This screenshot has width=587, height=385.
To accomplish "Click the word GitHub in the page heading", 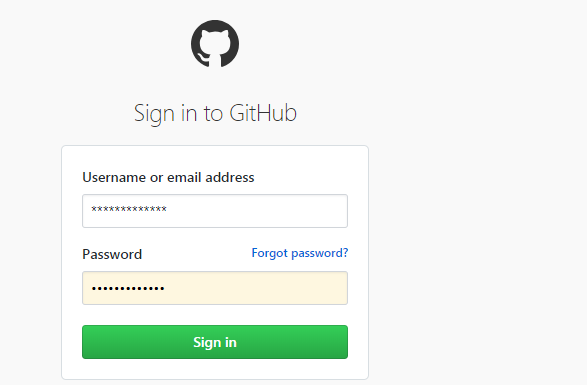I will click(x=263, y=113).
